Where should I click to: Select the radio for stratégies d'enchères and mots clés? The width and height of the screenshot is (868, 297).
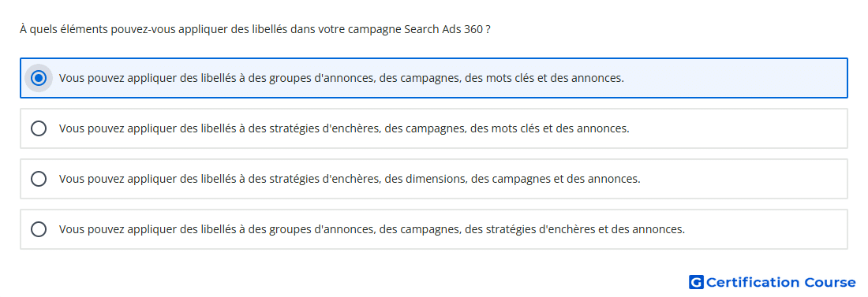tap(38, 128)
